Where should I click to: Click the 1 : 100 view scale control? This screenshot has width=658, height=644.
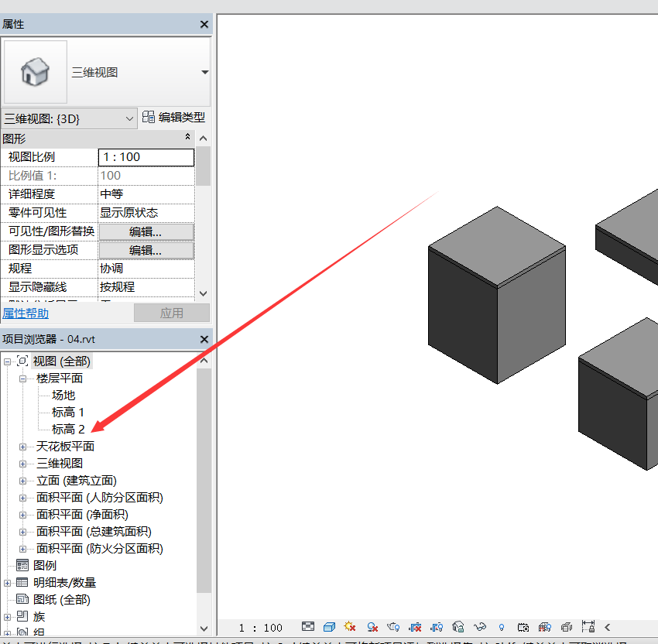click(261, 628)
